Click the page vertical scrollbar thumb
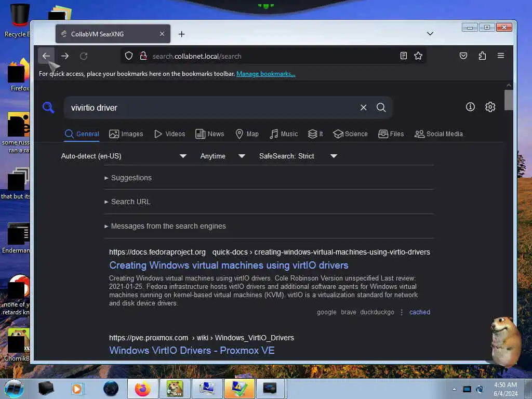532x399 pixels. point(508,100)
